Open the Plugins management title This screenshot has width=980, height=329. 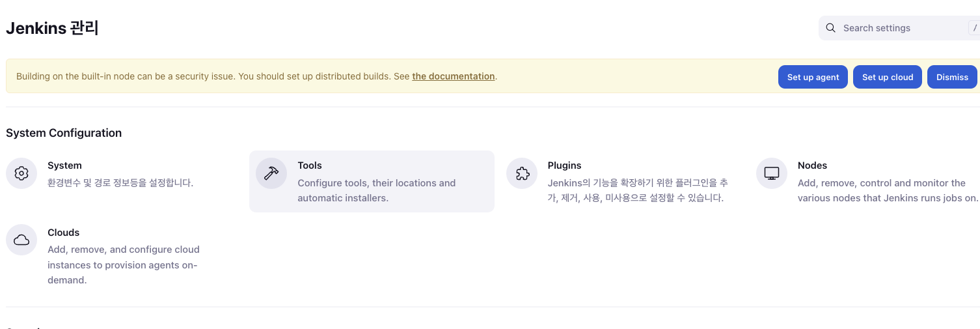565,165
